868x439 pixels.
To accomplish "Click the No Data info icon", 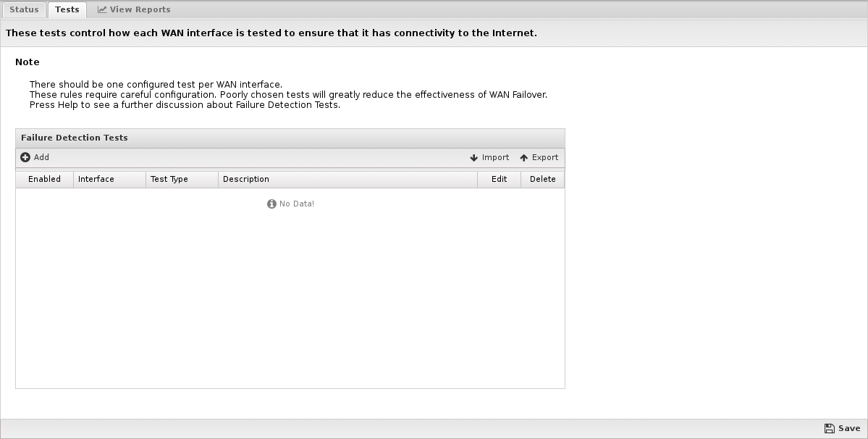I will point(271,204).
